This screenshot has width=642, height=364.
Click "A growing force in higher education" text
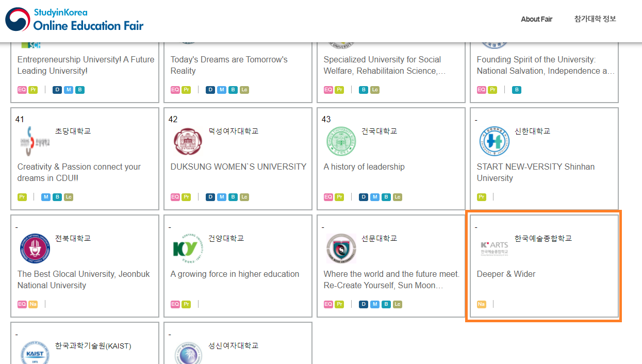coord(235,274)
